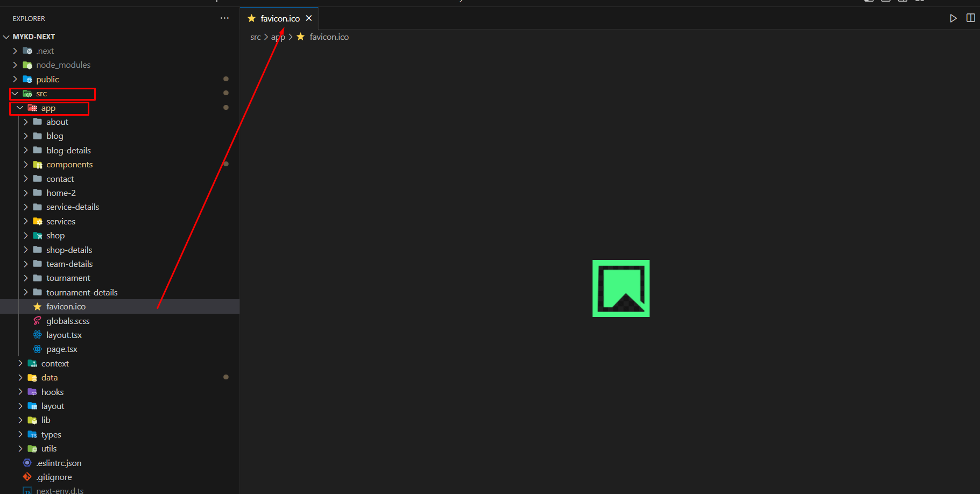The image size is (980, 494).
Task: Expand the .next folder
Action: 15,51
